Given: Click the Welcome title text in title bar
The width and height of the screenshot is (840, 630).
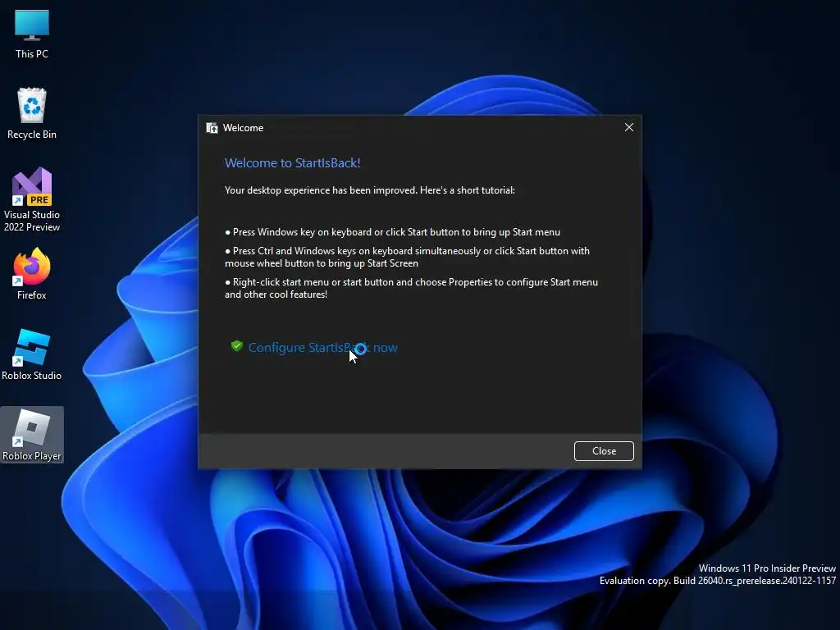Looking at the screenshot, I should click(243, 128).
